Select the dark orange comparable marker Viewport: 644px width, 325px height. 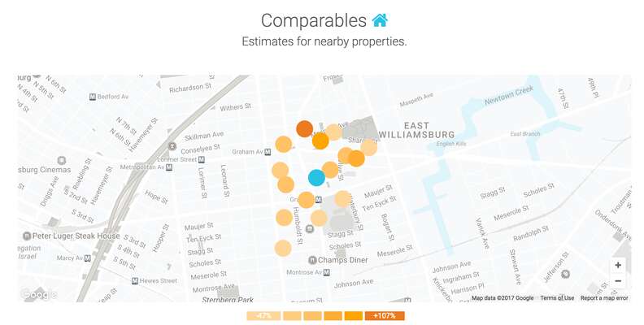click(x=305, y=129)
